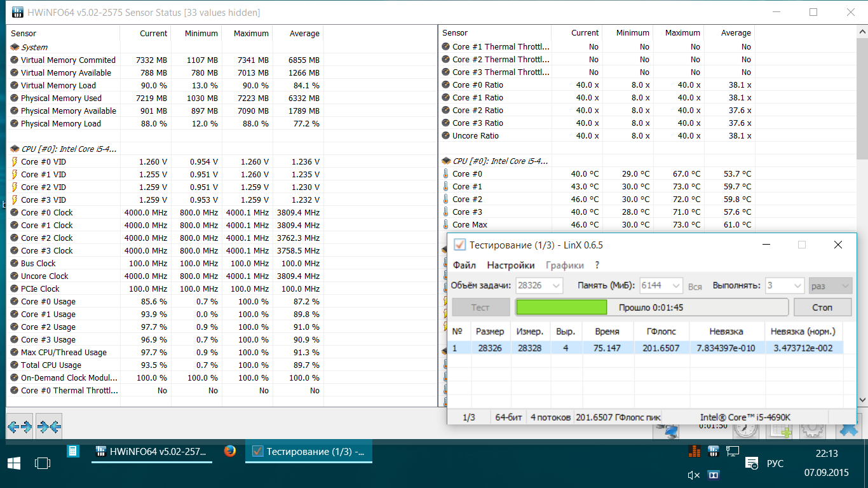This screenshot has height=488, width=868.
Task: Click the icon beside Uncore Ratio
Action: [446, 135]
